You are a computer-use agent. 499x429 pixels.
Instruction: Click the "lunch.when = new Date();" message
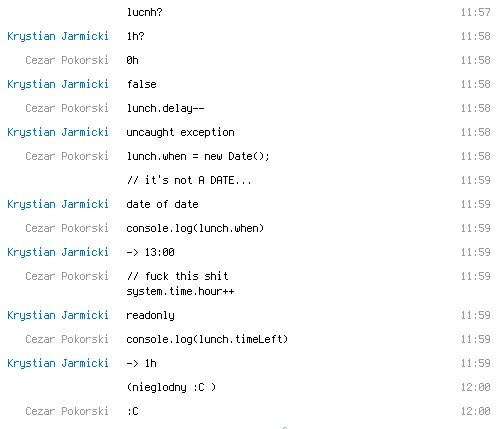click(198, 156)
